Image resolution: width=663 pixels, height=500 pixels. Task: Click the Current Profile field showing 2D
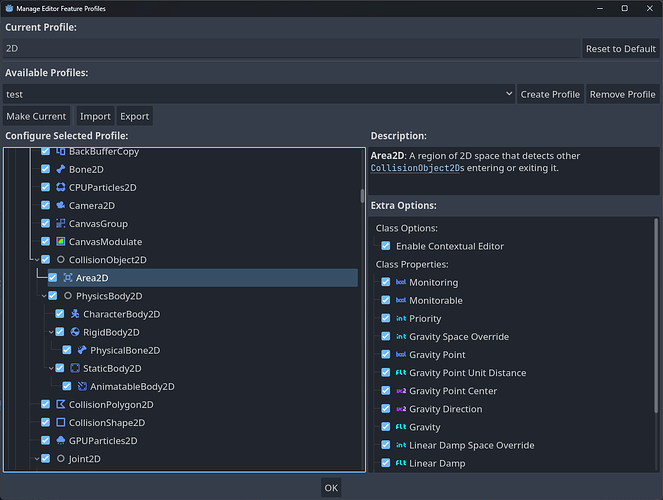(291, 48)
